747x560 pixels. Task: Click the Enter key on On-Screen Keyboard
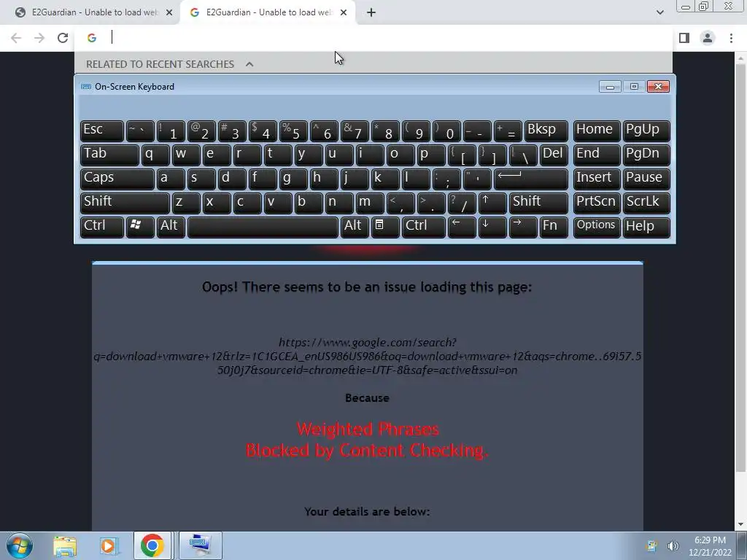(x=531, y=179)
